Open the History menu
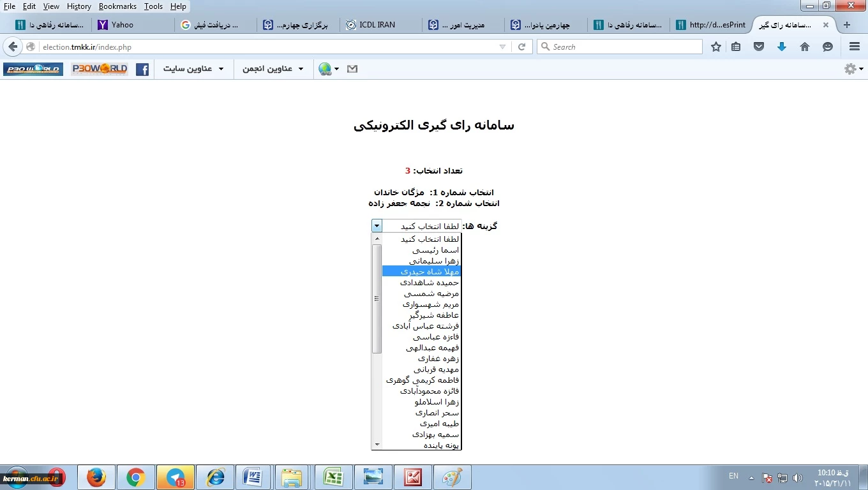This screenshot has width=868, height=490. pos(79,6)
